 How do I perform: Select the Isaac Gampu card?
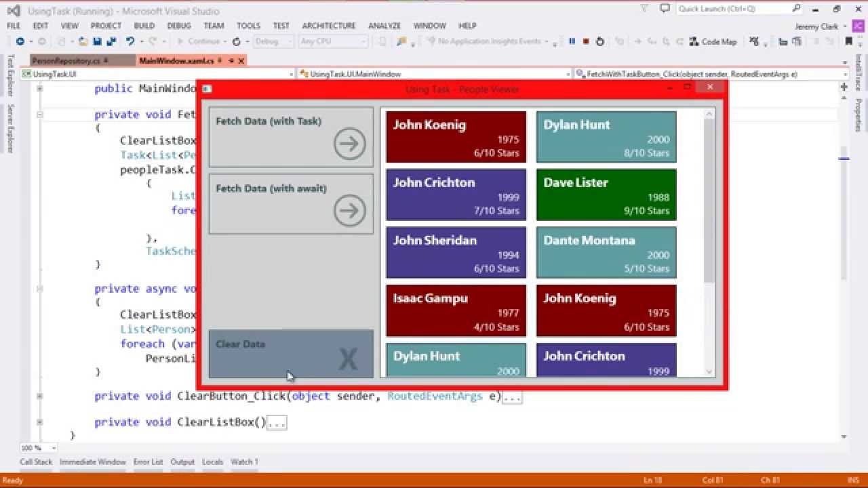456,310
